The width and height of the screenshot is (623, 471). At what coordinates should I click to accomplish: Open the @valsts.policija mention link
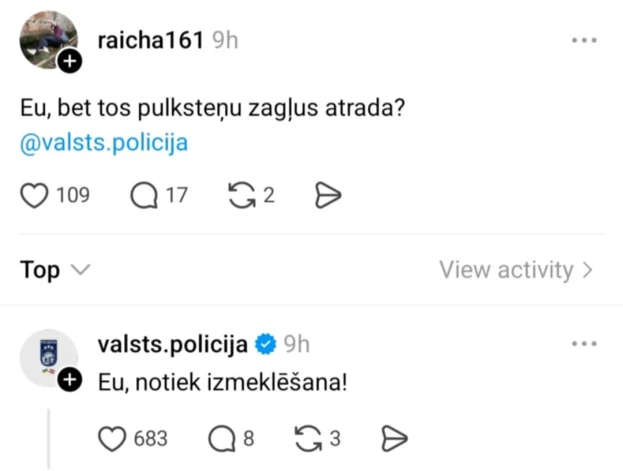pos(104,142)
